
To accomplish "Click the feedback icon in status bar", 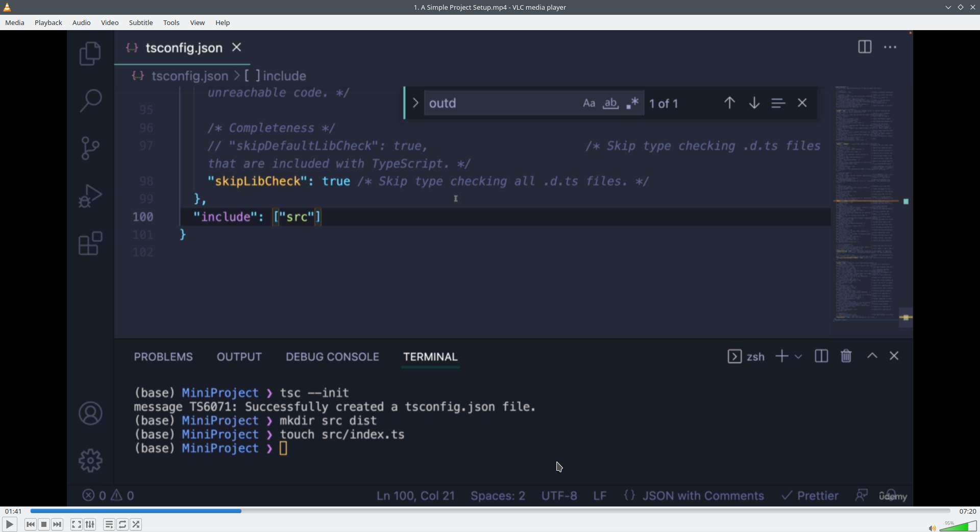I will [862, 495].
